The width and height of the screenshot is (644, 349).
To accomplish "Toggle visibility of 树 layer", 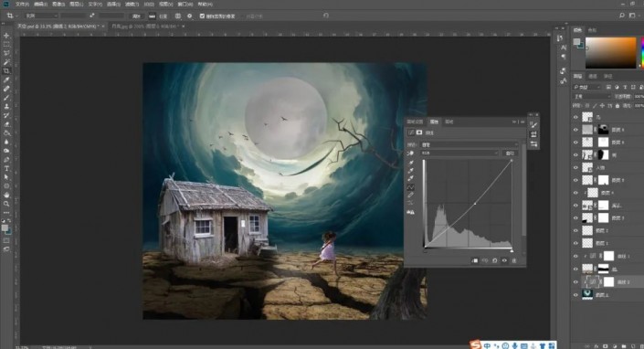I will pyautogui.click(x=575, y=155).
